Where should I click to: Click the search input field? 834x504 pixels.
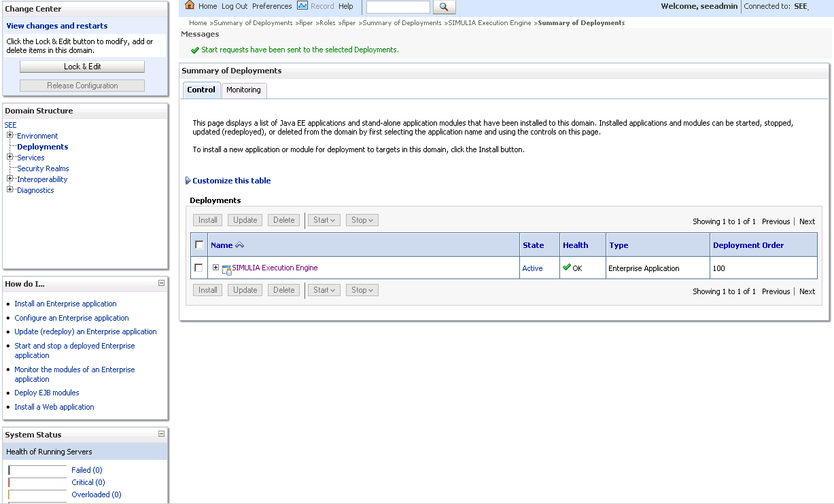pyautogui.click(x=398, y=7)
